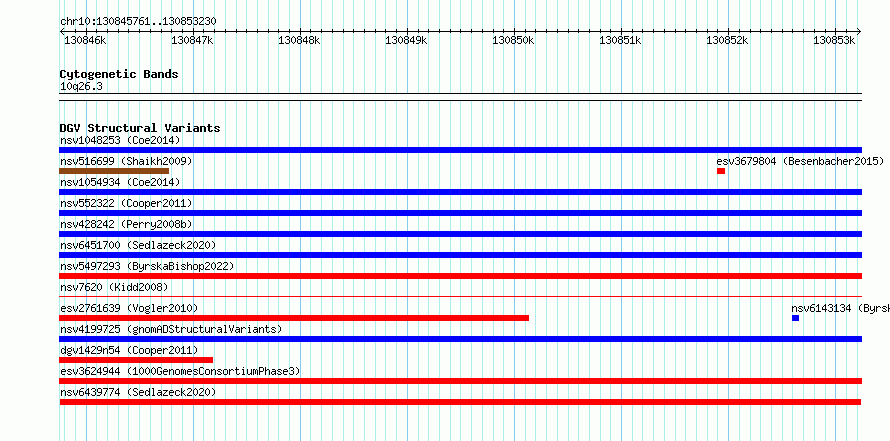Click the thin red nsv7620 line
Screen dimensions: 890x441
[460, 296]
